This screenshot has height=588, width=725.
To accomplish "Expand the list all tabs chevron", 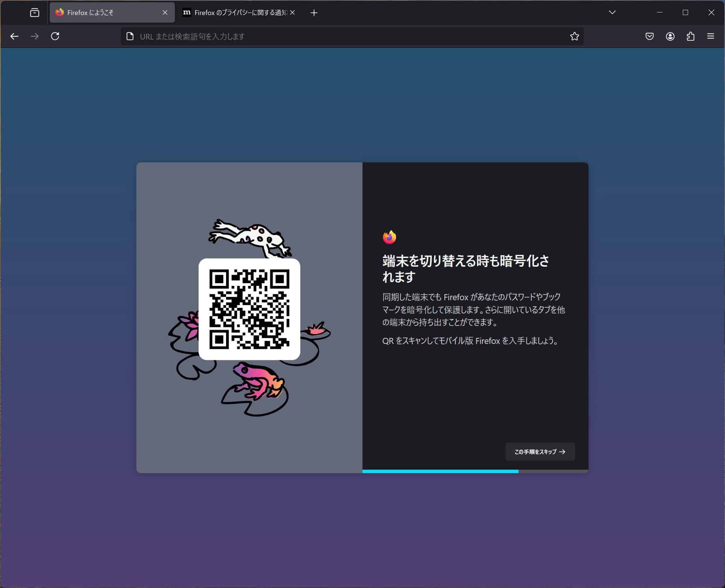I will click(612, 12).
